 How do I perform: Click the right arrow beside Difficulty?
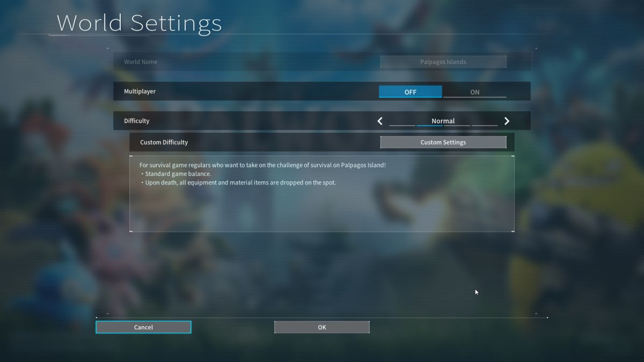(x=507, y=121)
